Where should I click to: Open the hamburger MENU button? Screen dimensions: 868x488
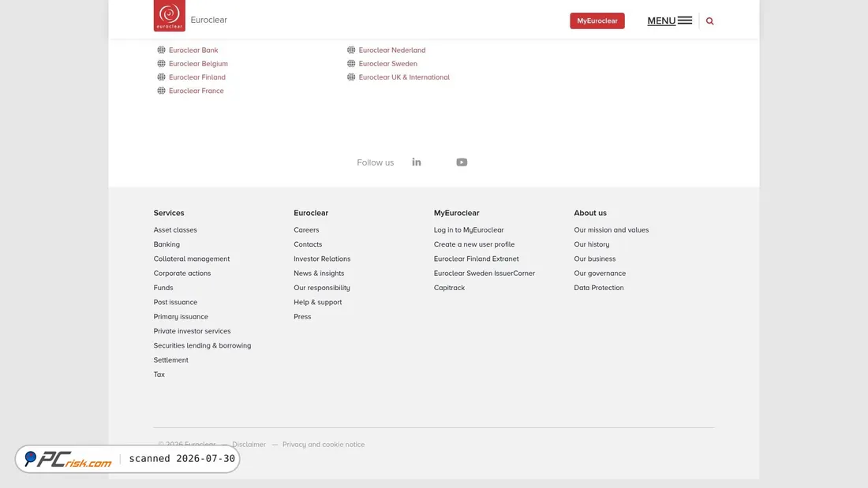click(x=669, y=20)
